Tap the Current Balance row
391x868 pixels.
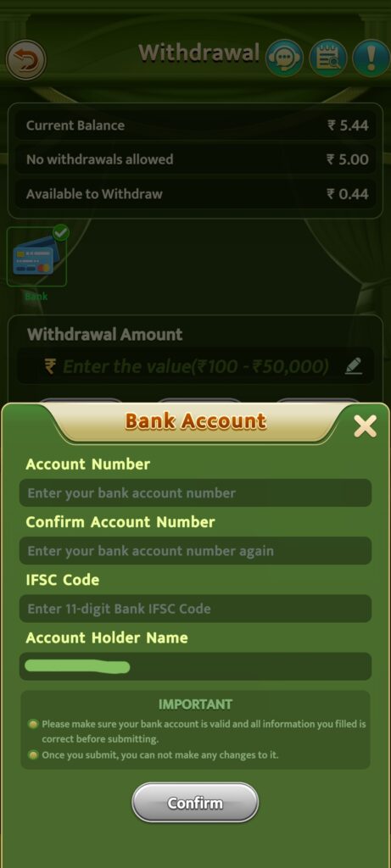click(197, 125)
